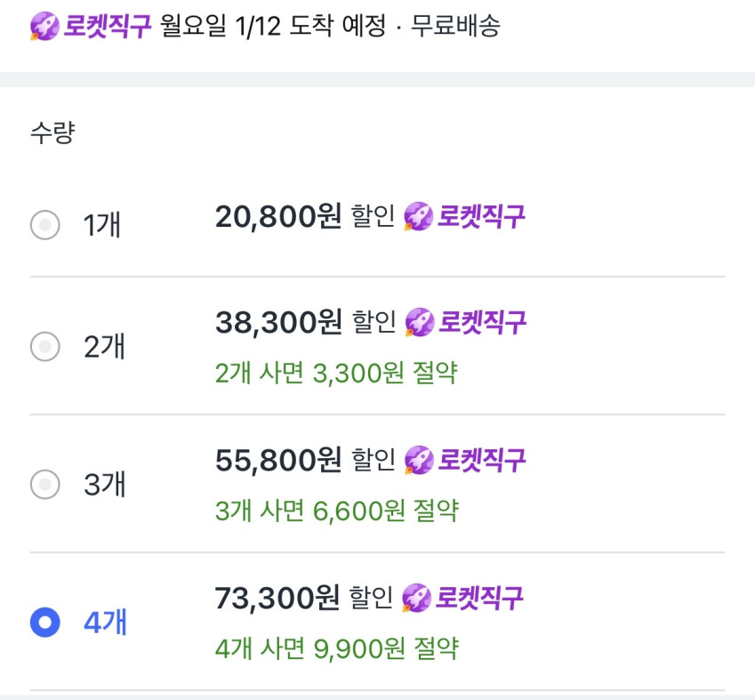Click the rocket icon on the 55,800원 row
This screenshot has height=700, width=755.
pos(418,461)
